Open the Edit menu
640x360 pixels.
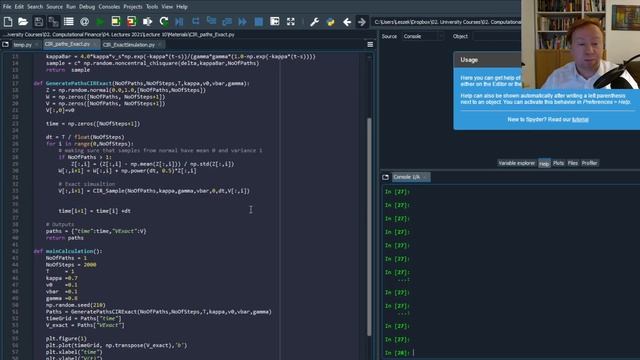(19, 7)
